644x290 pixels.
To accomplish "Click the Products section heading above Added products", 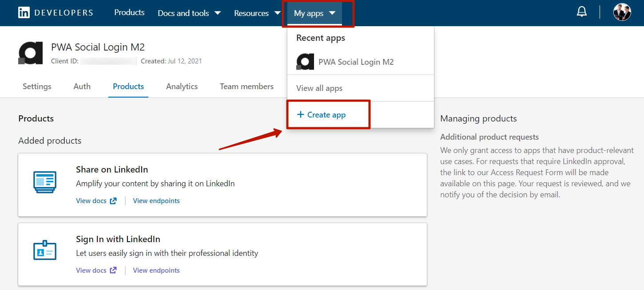I will 36,118.
